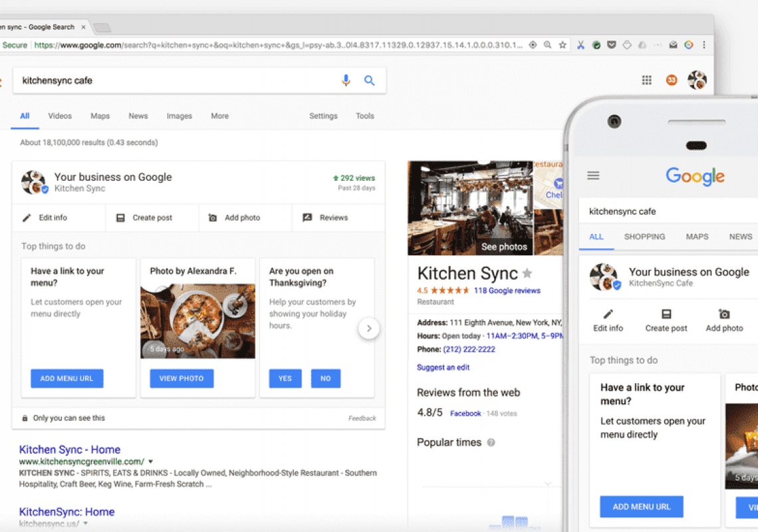Select NEWS tab on phone
This screenshot has height=532, width=758.
(x=741, y=237)
